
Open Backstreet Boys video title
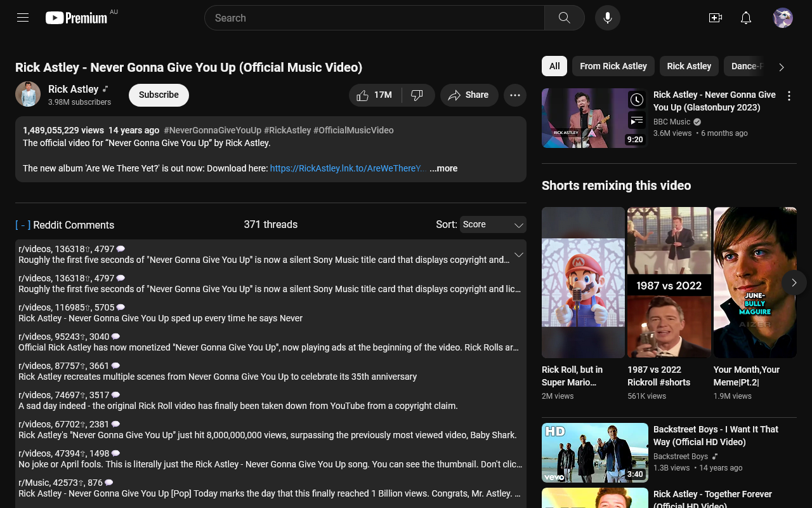[x=716, y=436]
